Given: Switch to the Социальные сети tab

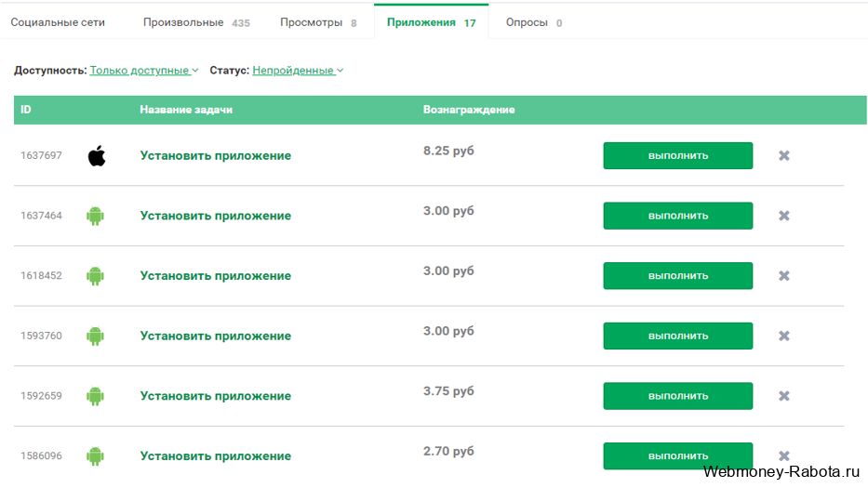Looking at the screenshot, I should click(58, 22).
